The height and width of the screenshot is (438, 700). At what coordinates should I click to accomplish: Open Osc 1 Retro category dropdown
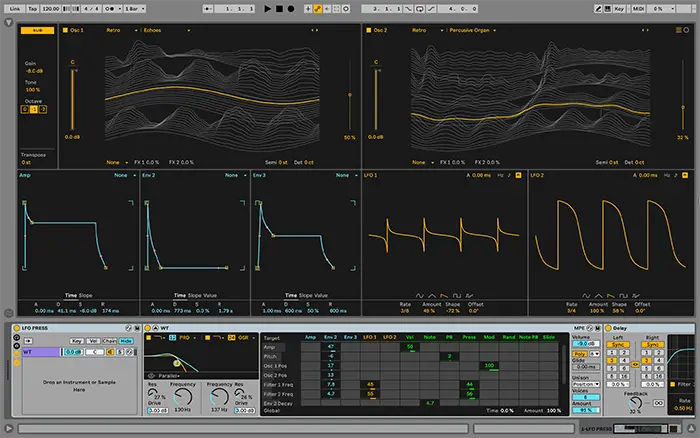121,30
